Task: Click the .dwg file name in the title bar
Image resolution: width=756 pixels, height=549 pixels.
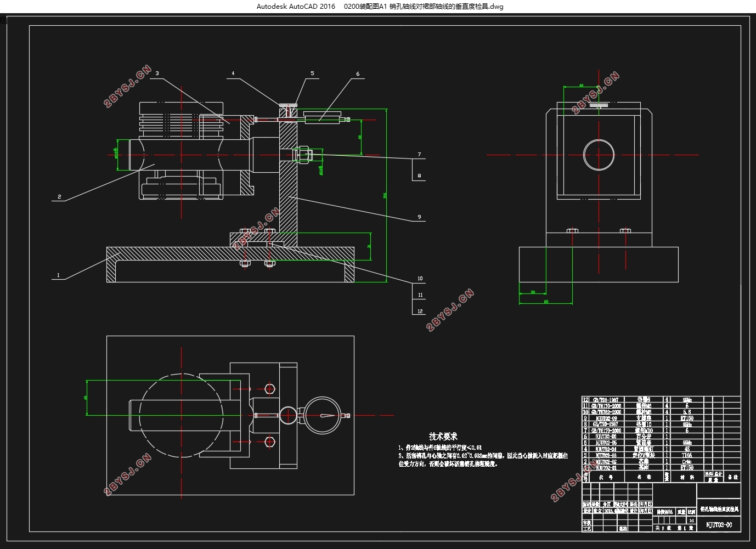Action: [424, 7]
